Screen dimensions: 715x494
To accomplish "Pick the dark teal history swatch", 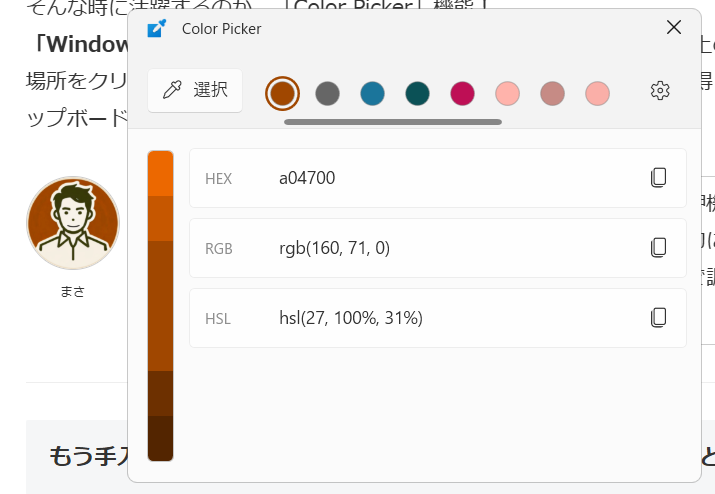I will [417, 93].
